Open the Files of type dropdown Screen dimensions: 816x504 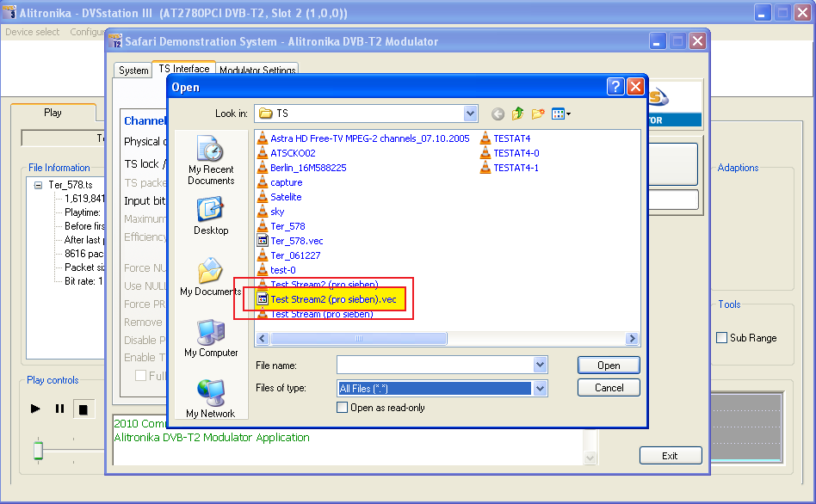click(x=541, y=388)
